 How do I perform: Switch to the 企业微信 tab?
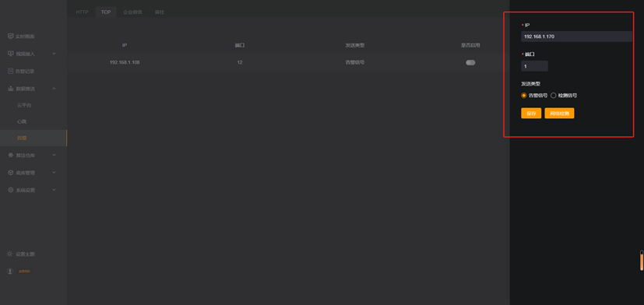132,12
